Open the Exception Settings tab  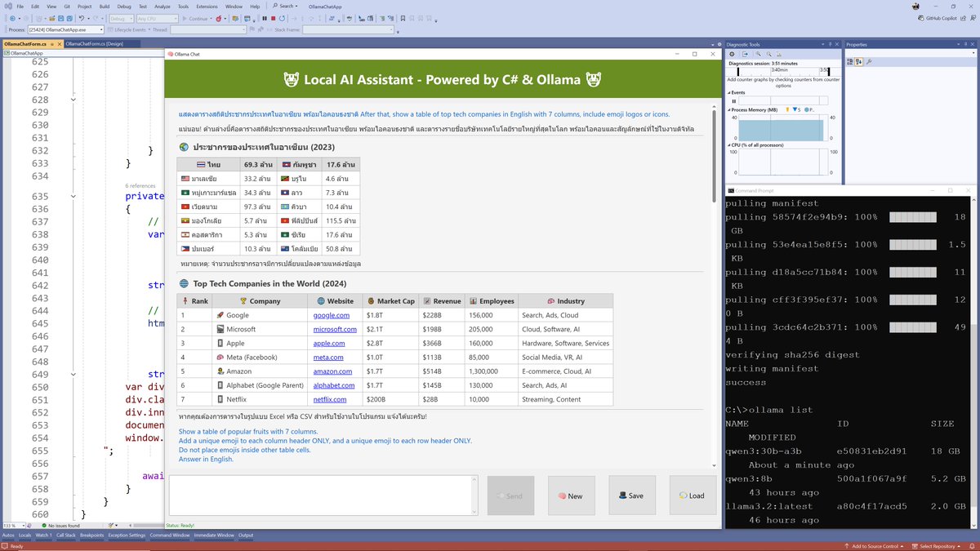click(127, 535)
